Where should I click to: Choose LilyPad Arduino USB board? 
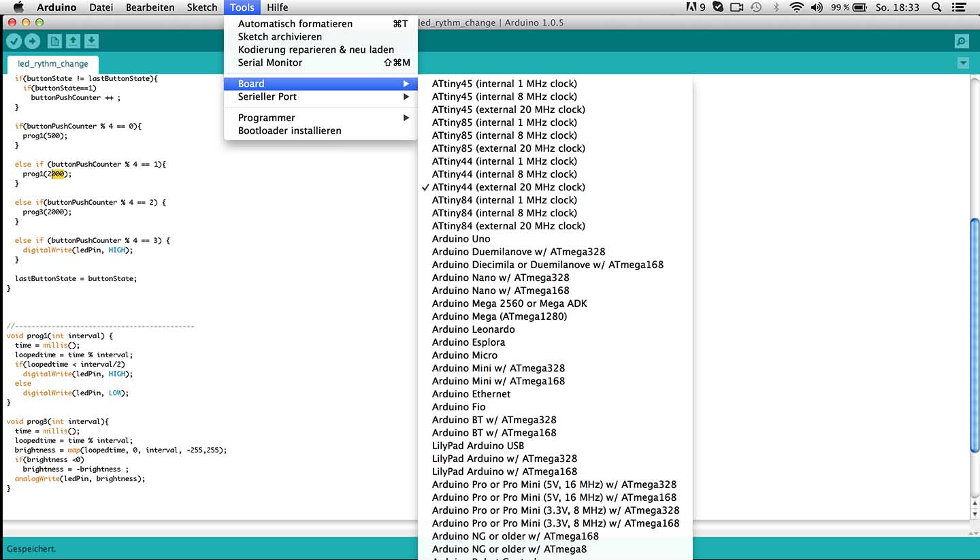point(555,446)
